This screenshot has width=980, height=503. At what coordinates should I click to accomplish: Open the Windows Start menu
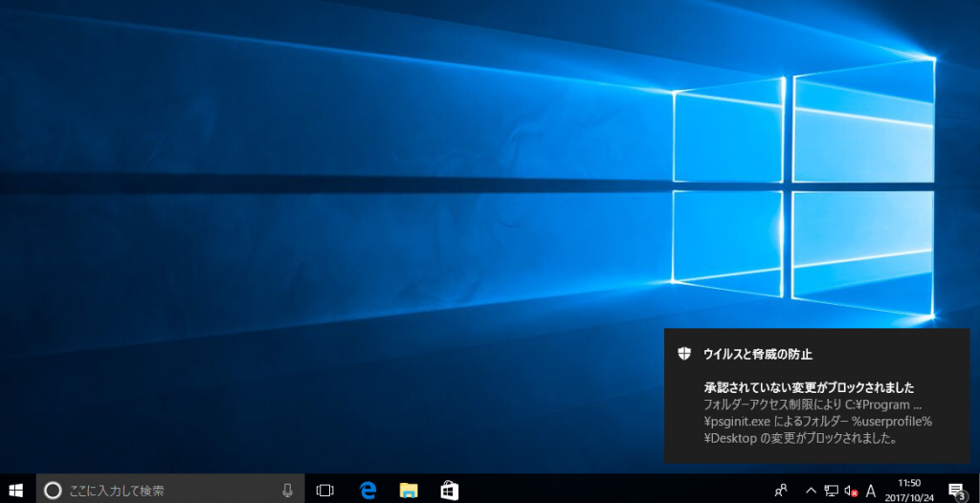click(16, 491)
